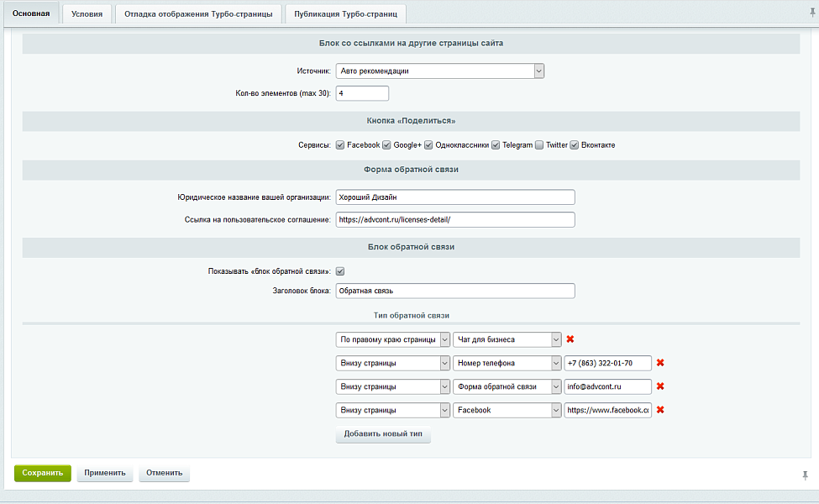Delete the Чат для бизнеса feedback row
The image size is (819, 504).
coord(570,339)
